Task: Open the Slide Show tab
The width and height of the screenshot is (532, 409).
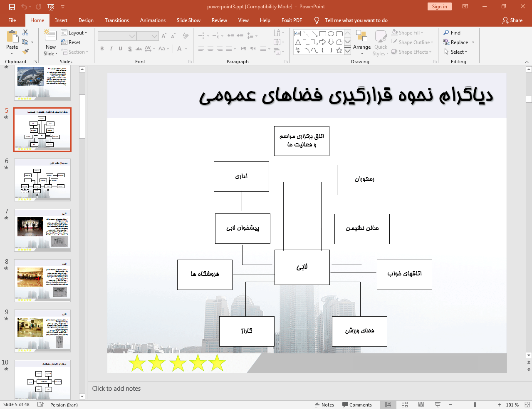Action: [188, 20]
